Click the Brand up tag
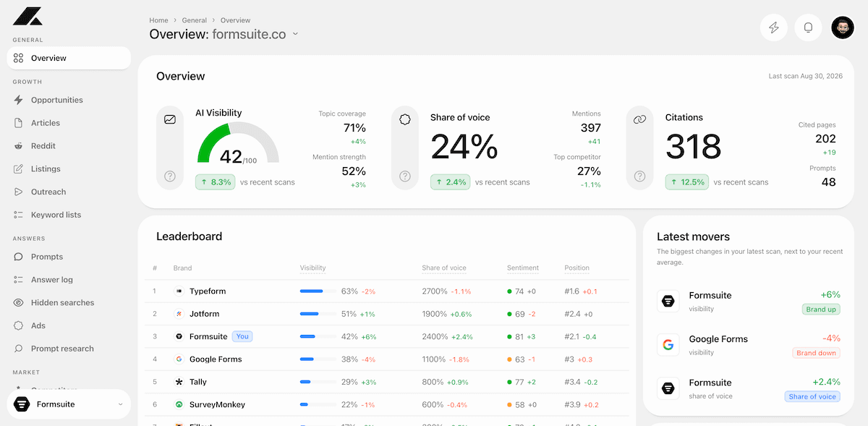 coord(821,310)
